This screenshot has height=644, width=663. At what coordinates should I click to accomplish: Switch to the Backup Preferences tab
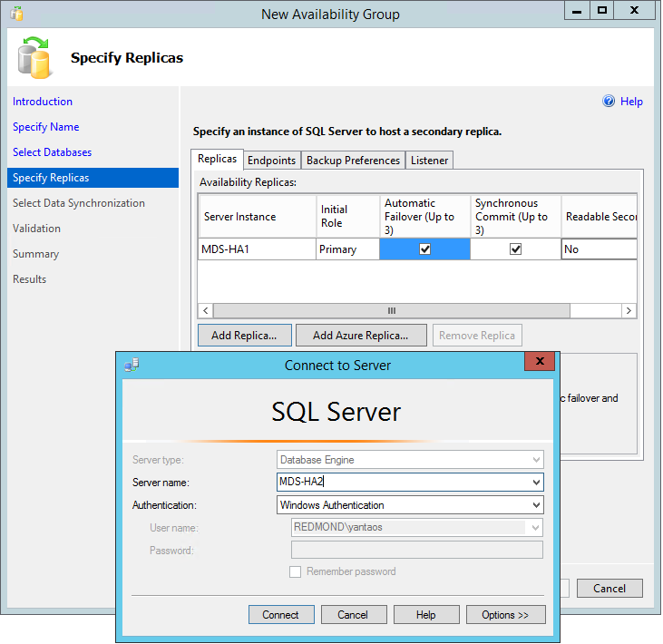353,161
